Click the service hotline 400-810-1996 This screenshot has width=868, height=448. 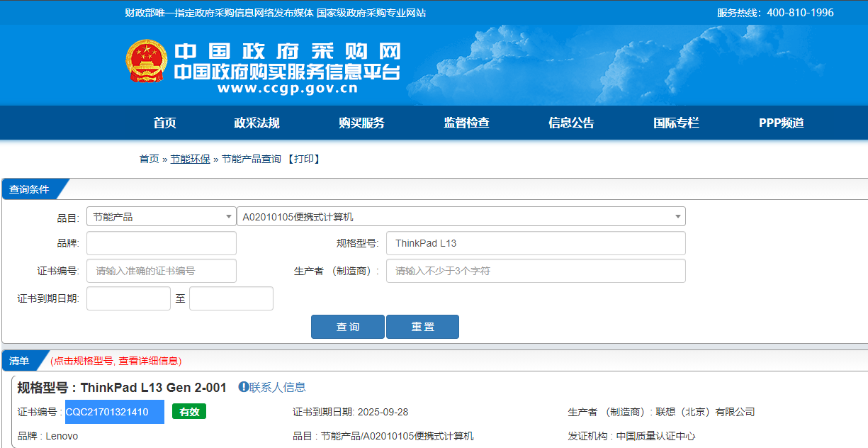pos(800,13)
